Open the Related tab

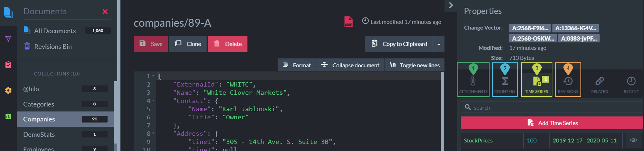coord(600,85)
